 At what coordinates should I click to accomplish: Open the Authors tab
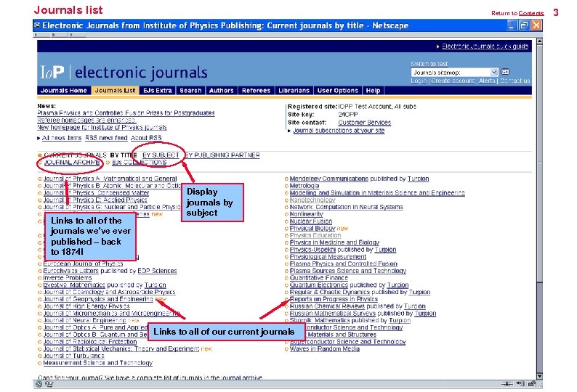coord(221,91)
